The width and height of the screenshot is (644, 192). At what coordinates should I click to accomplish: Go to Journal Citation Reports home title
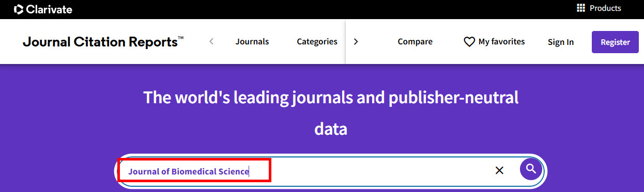(x=103, y=42)
